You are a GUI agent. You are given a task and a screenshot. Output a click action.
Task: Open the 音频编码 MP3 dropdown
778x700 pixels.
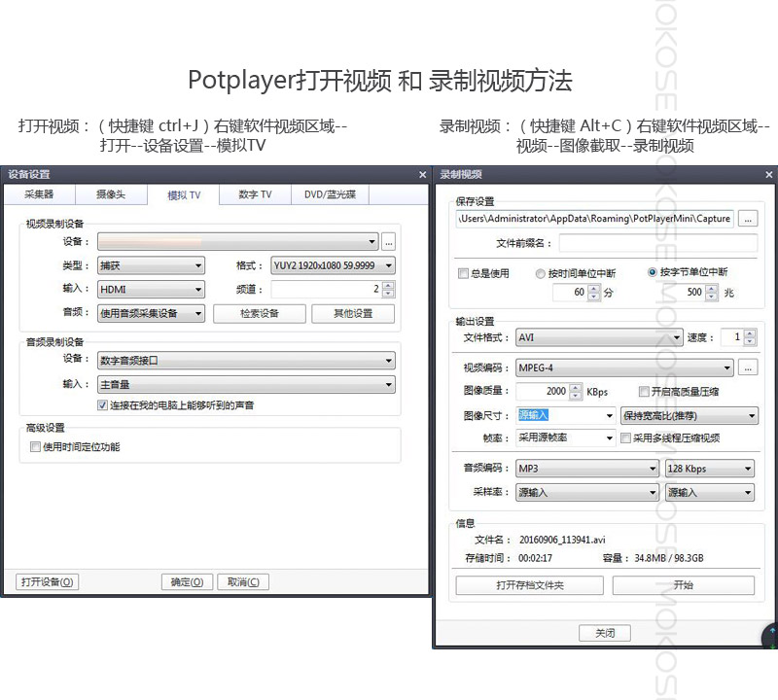click(x=587, y=469)
